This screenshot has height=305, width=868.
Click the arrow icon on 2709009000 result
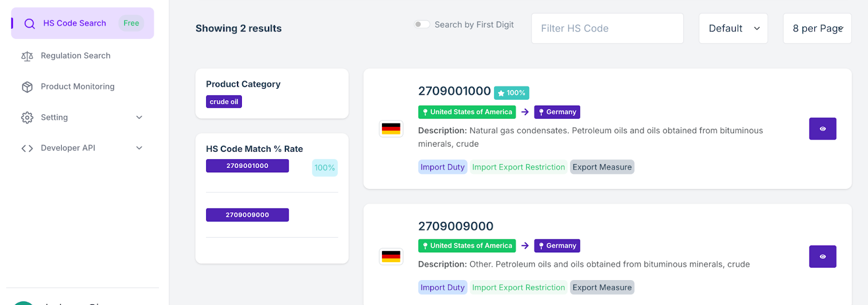[525, 246]
